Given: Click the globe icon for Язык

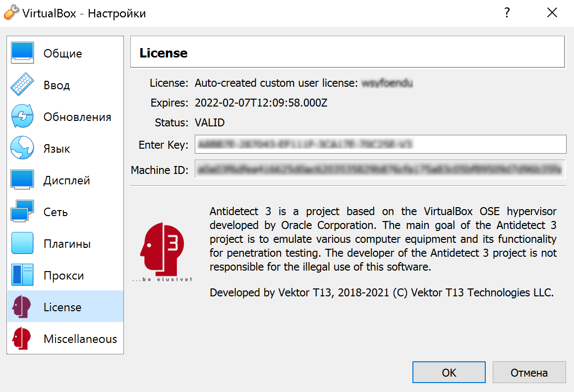Looking at the screenshot, I should coord(22,148).
